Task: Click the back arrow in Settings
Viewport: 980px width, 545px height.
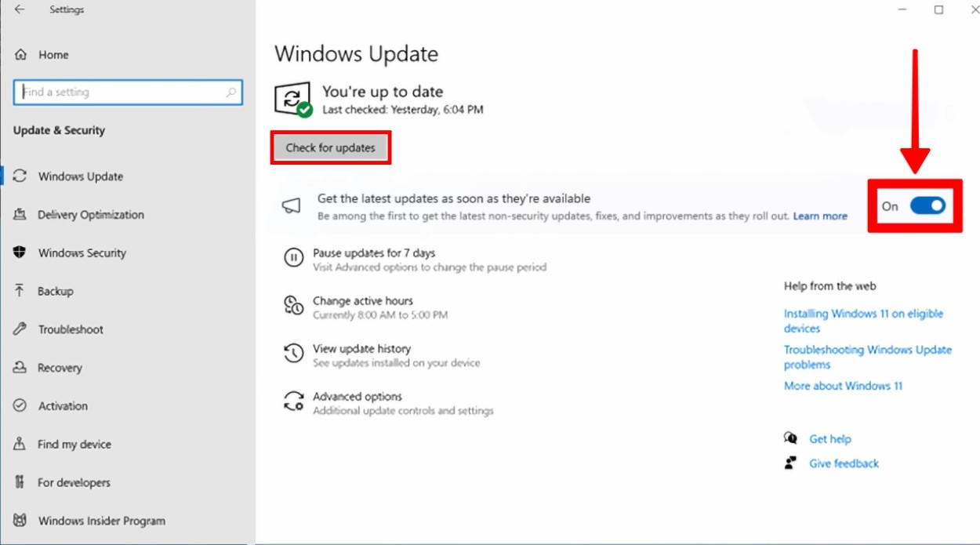Action: [20, 9]
